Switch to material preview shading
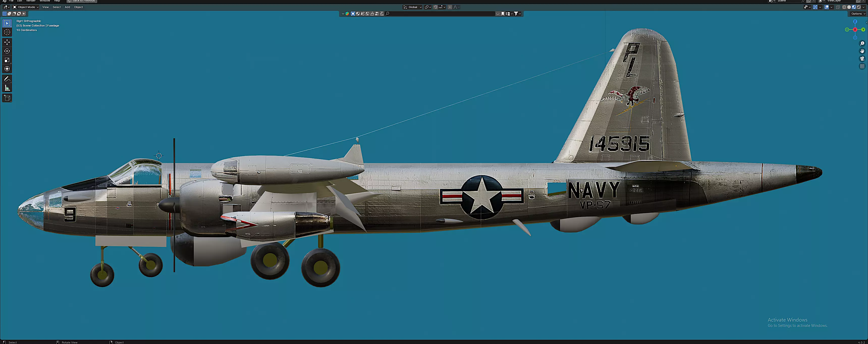The width and height of the screenshot is (868, 344). [854, 7]
